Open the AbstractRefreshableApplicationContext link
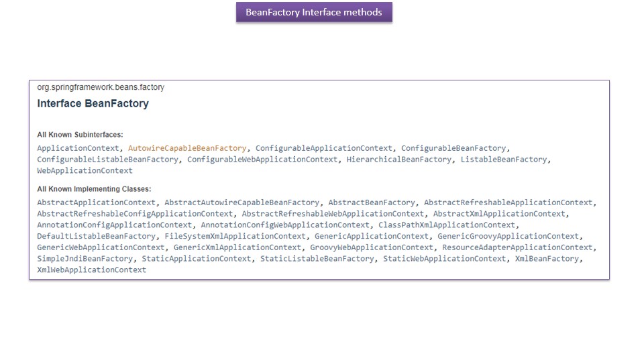The image size is (644, 354). (x=508, y=202)
